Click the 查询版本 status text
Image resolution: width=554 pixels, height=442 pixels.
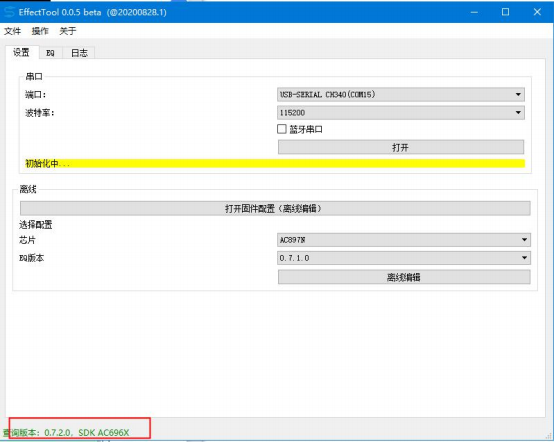point(66,432)
